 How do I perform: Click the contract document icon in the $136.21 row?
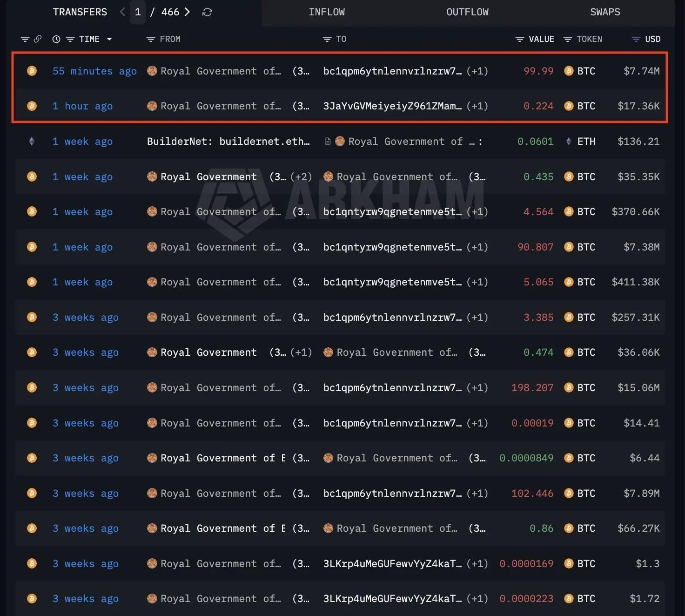tap(328, 141)
